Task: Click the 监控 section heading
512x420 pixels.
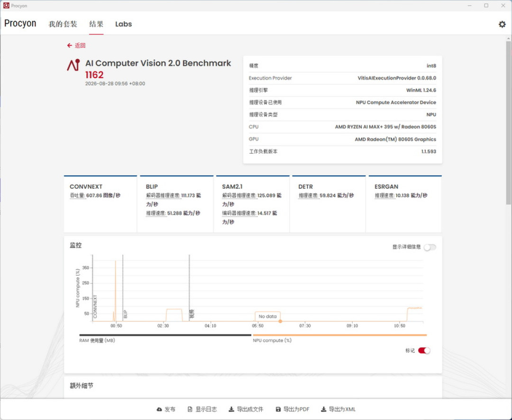Action: 76,245
